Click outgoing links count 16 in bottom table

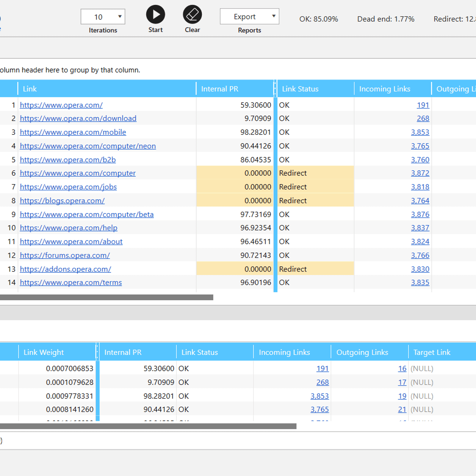click(x=402, y=369)
